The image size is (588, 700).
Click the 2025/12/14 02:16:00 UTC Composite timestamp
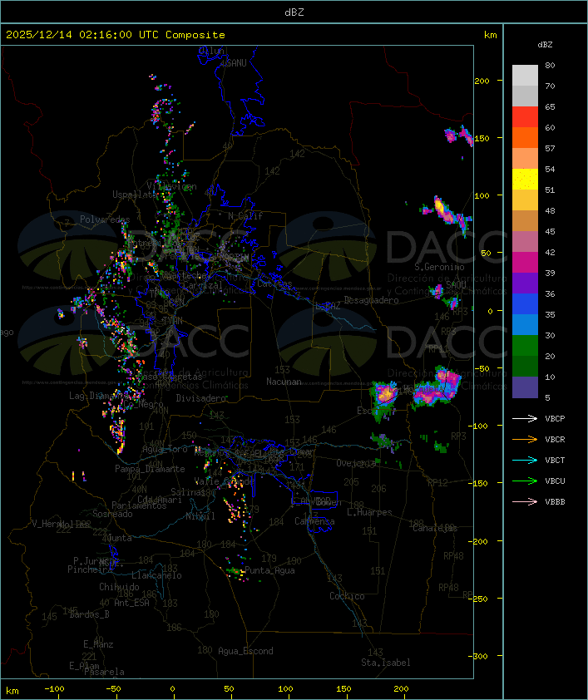pos(116,34)
